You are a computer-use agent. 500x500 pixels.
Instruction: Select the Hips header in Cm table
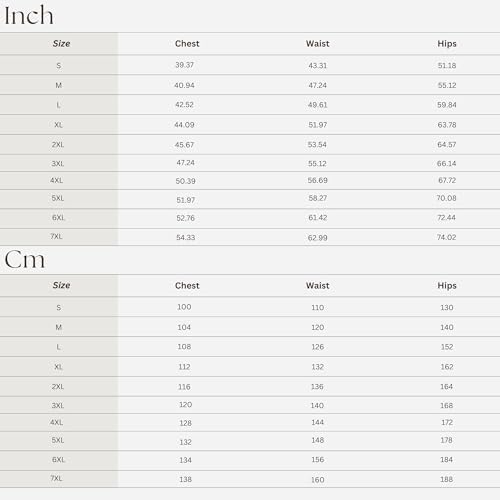tap(447, 286)
